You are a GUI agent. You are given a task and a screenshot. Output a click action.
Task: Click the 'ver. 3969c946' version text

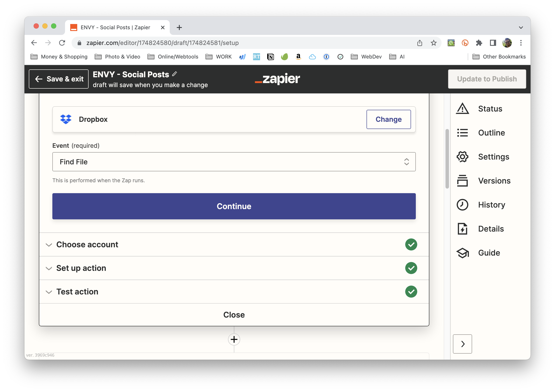pyautogui.click(x=40, y=355)
